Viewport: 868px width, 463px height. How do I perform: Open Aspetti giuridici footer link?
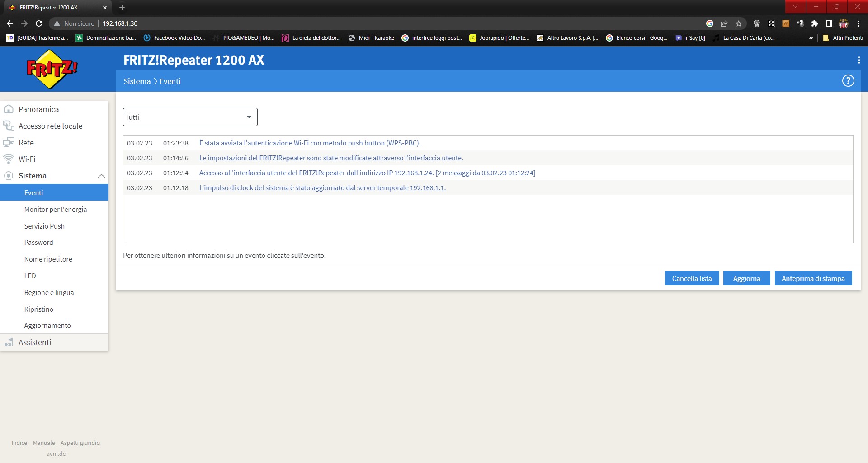tap(80, 443)
